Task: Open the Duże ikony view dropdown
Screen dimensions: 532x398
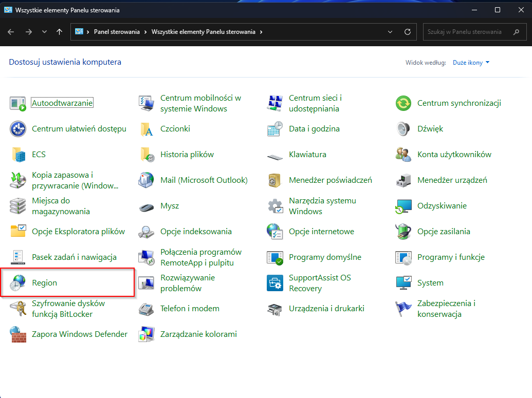Action: [471, 63]
